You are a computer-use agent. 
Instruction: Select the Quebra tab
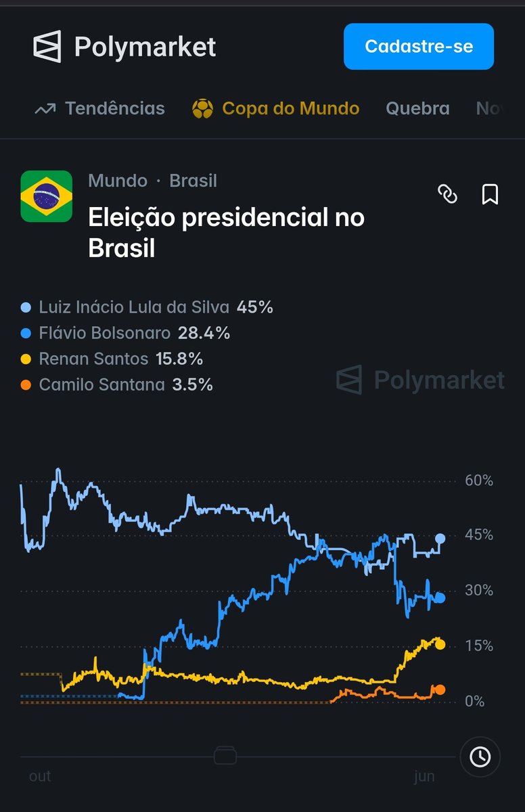coord(417,108)
